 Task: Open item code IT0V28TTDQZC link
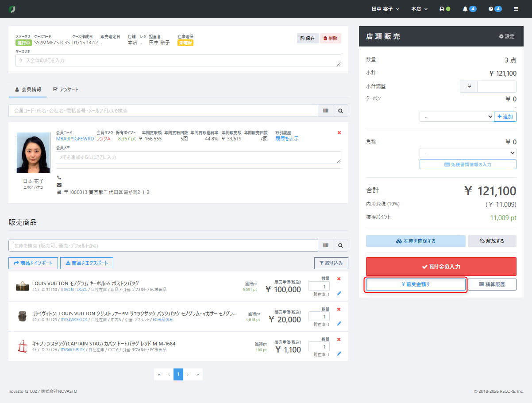tap(74, 290)
